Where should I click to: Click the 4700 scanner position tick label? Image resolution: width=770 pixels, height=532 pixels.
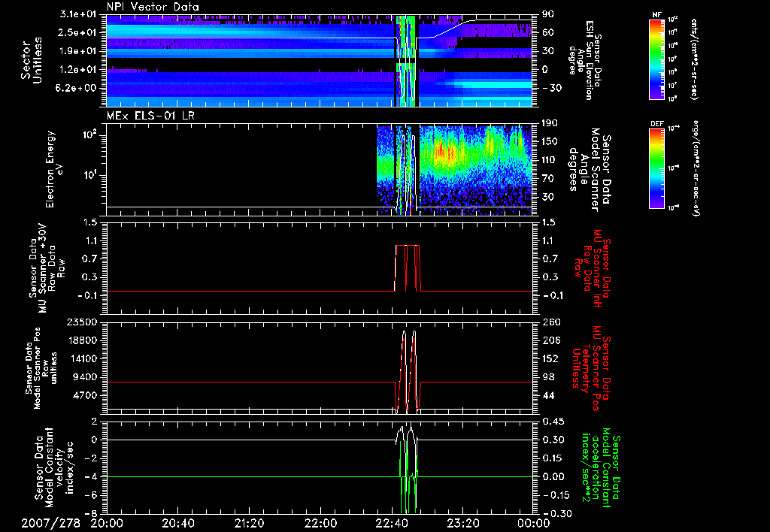(84, 395)
